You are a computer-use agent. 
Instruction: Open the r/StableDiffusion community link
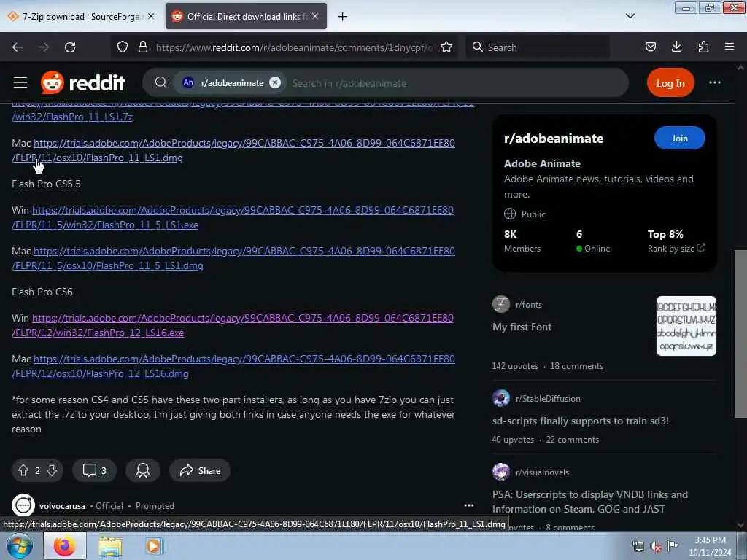pos(548,399)
